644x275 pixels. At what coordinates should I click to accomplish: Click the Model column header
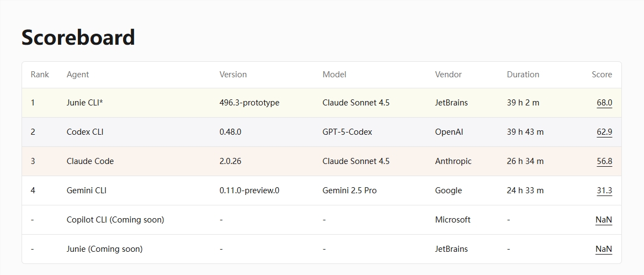pyautogui.click(x=334, y=75)
